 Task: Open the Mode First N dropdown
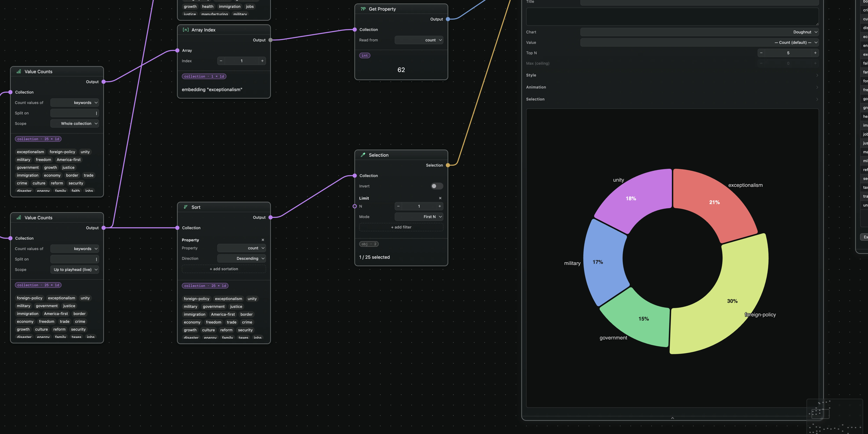pyautogui.click(x=418, y=217)
